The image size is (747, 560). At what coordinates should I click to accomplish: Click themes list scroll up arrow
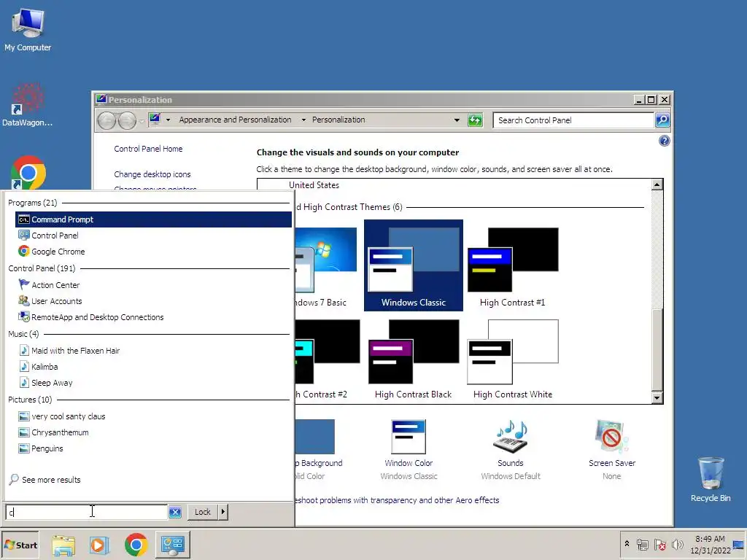click(x=657, y=184)
